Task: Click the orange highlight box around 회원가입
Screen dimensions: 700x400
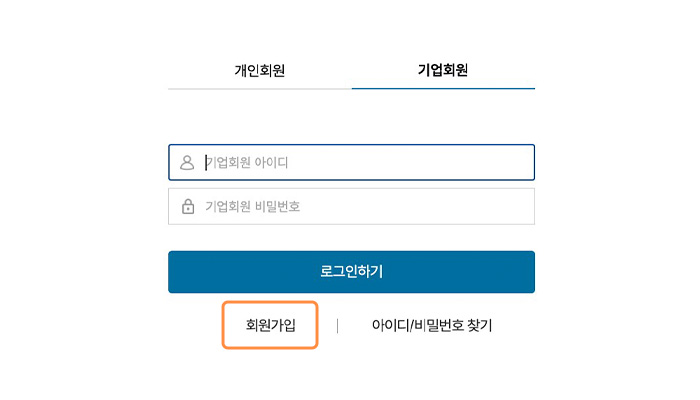Action: [270, 325]
